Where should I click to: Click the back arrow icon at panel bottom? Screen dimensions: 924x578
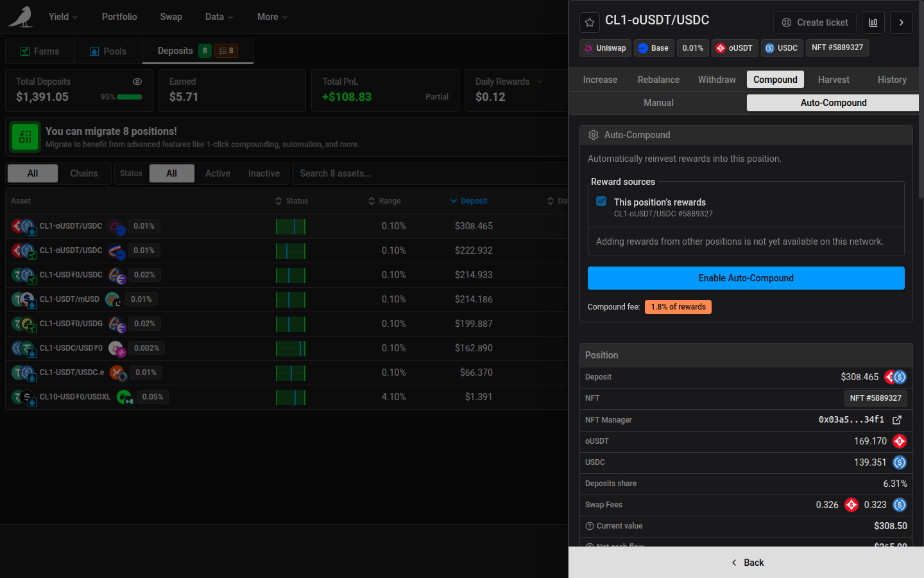pos(734,563)
